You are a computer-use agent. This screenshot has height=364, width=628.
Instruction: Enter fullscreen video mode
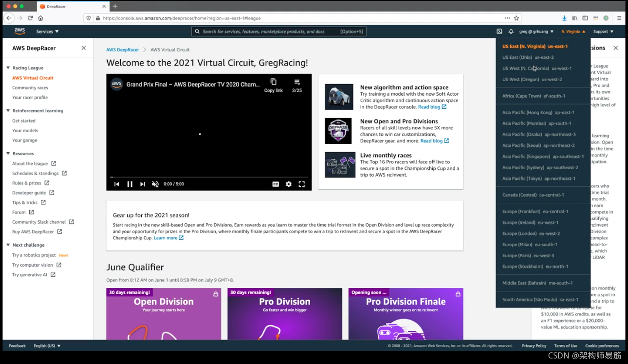pyautogui.click(x=302, y=184)
